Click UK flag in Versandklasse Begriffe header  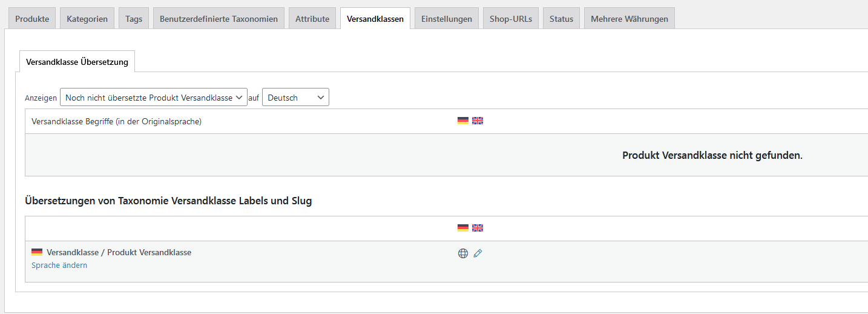click(x=478, y=121)
